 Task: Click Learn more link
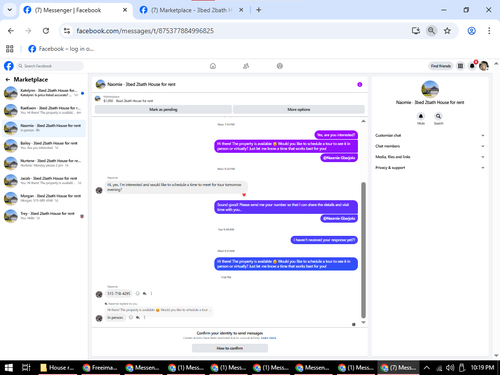coord(269,338)
